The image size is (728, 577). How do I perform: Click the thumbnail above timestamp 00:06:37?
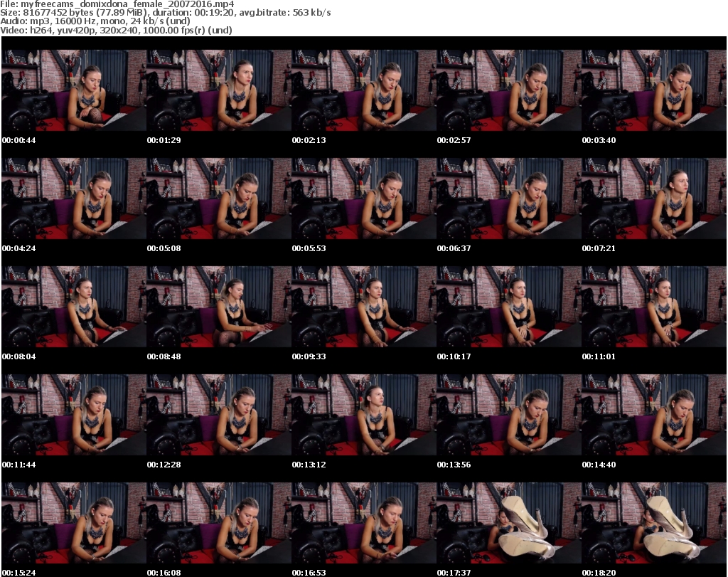pyautogui.click(x=509, y=198)
